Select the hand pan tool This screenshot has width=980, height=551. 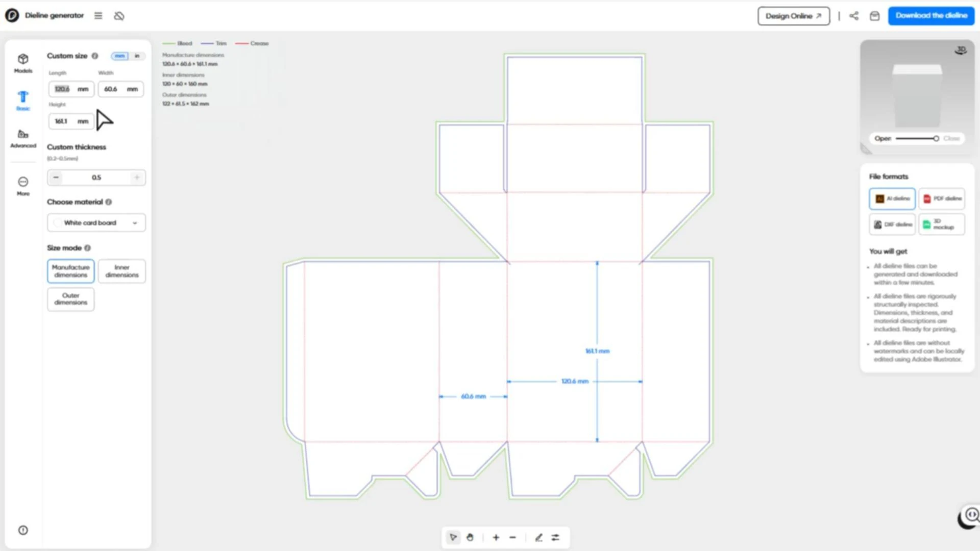470,537
